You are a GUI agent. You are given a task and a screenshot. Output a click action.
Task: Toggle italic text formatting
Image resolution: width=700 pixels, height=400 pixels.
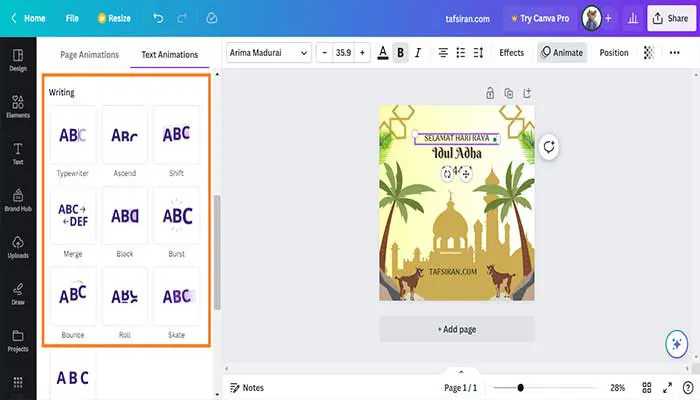[x=418, y=53]
